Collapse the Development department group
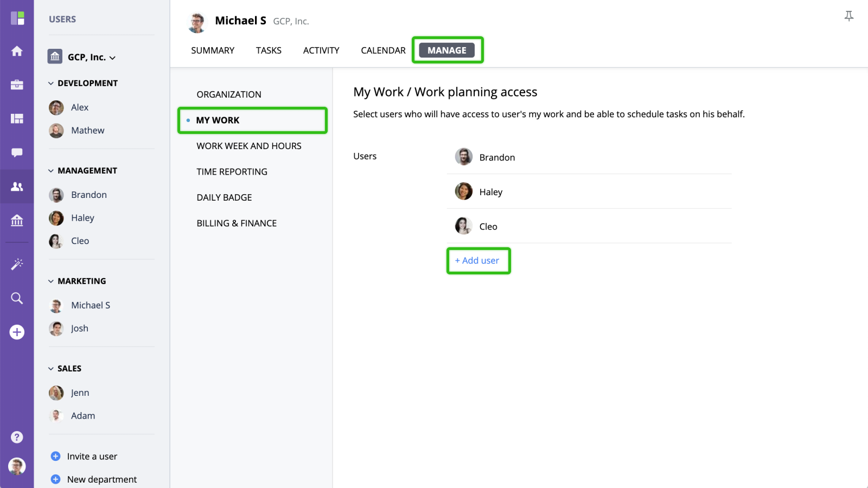The height and width of the screenshot is (488, 868). tap(51, 84)
